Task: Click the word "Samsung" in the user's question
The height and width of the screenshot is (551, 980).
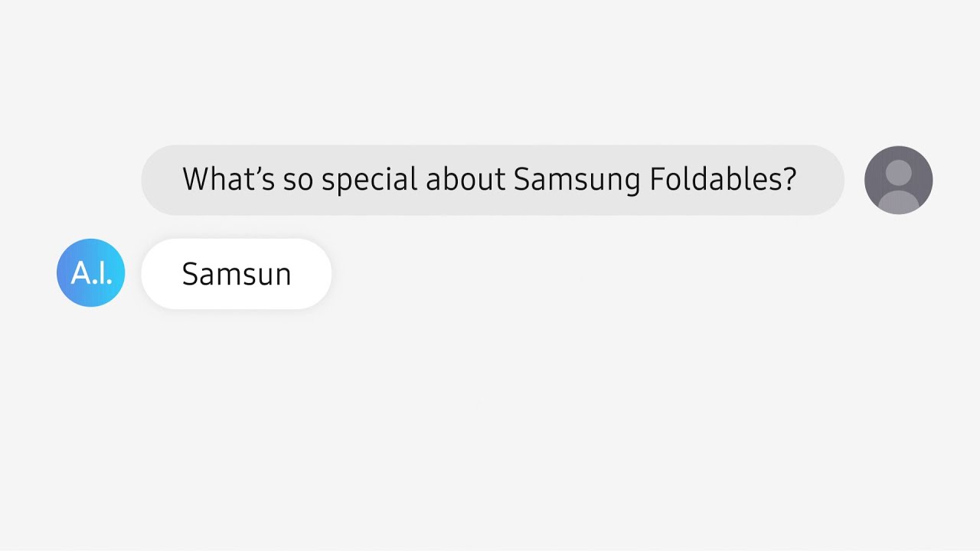Action: (x=577, y=180)
